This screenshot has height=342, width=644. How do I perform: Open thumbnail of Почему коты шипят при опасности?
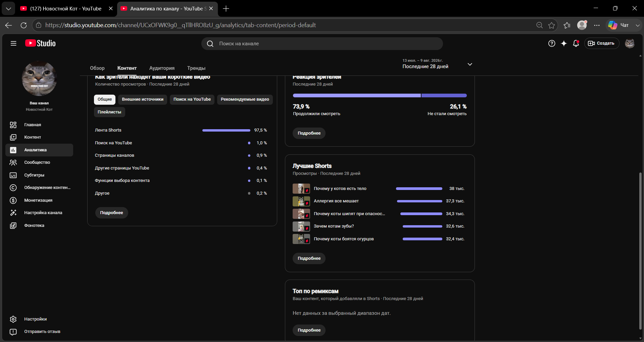pyautogui.click(x=301, y=214)
